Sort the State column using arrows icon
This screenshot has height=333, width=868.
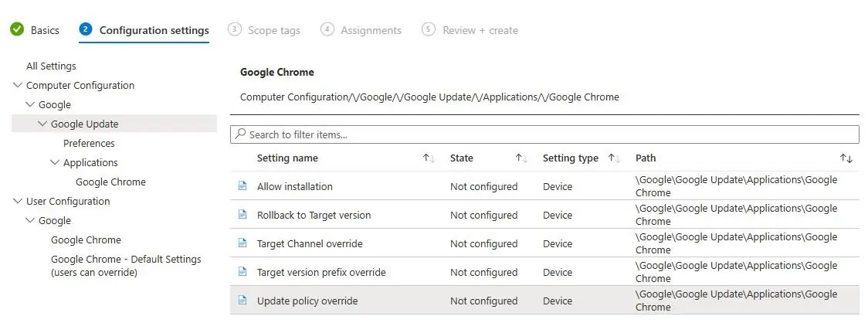tap(521, 158)
